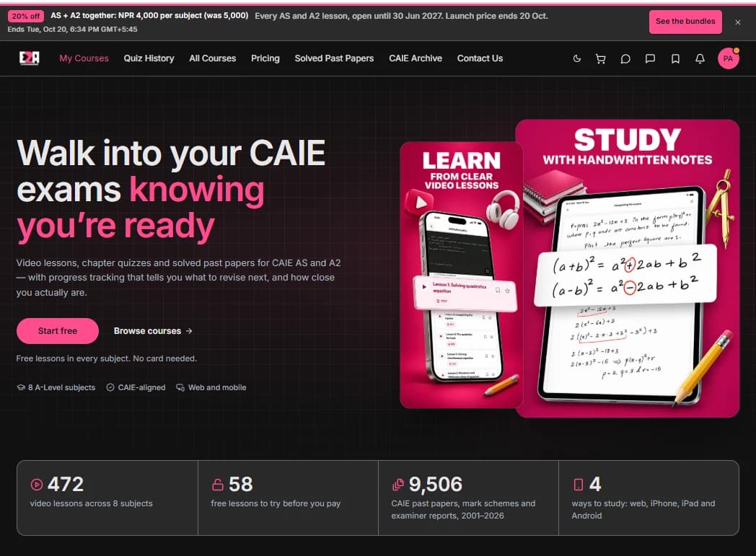The image size is (756, 556).
Task: Click the E2A site logo
Action: [29, 58]
